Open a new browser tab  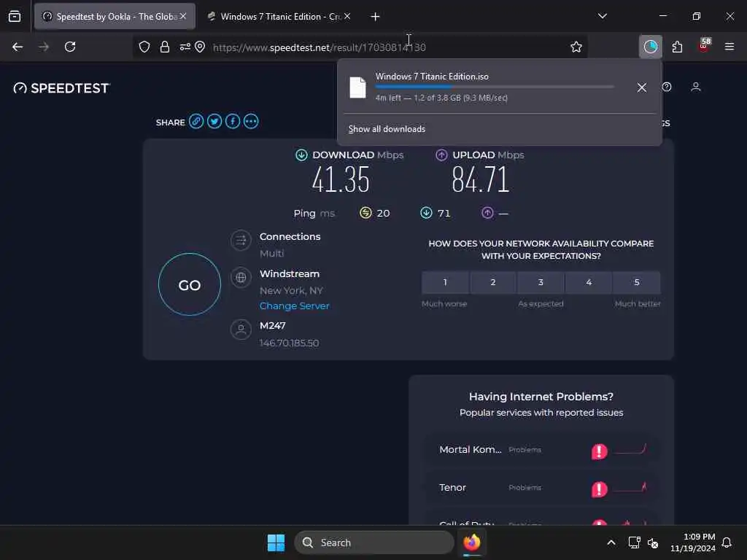[376, 17]
